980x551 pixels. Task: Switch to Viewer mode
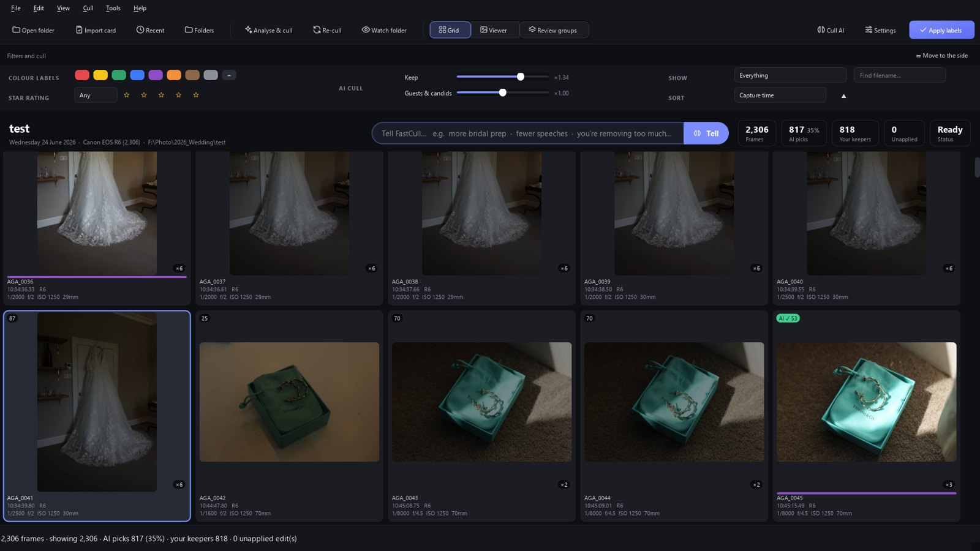tap(494, 30)
